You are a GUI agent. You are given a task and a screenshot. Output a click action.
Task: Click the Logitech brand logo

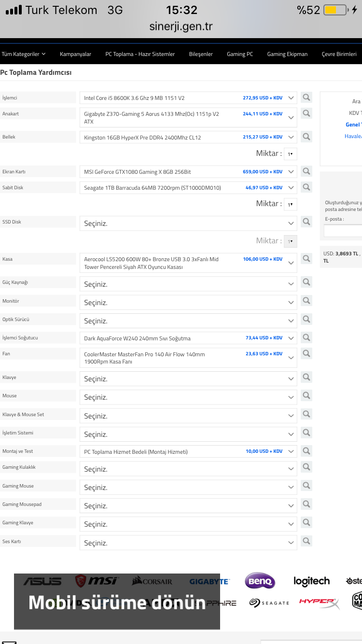pyautogui.click(x=312, y=581)
